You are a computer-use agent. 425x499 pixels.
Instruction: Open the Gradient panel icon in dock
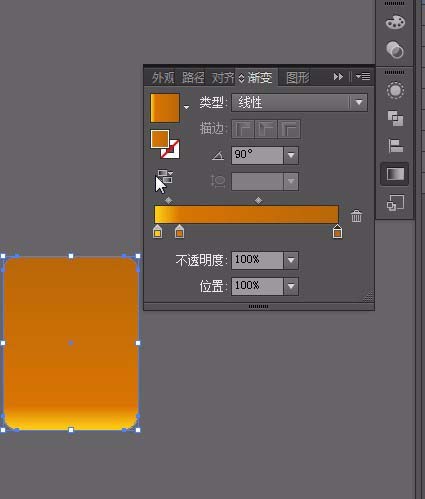pyautogui.click(x=395, y=174)
